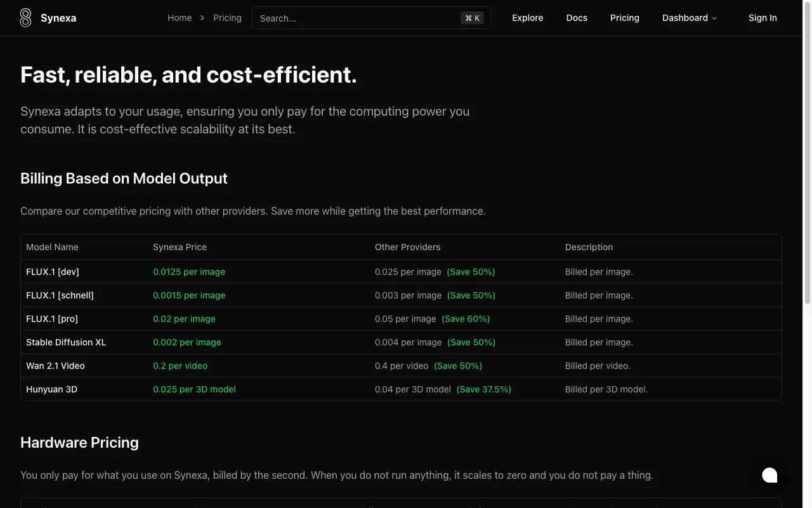
Task: Click the 0.0125 per image price
Action: tap(189, 272)
